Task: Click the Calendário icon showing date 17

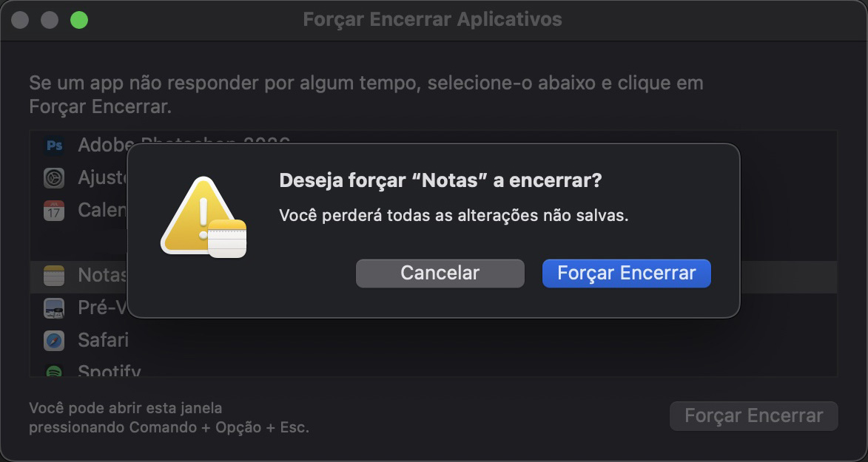Action: click(x=54, y=210)
